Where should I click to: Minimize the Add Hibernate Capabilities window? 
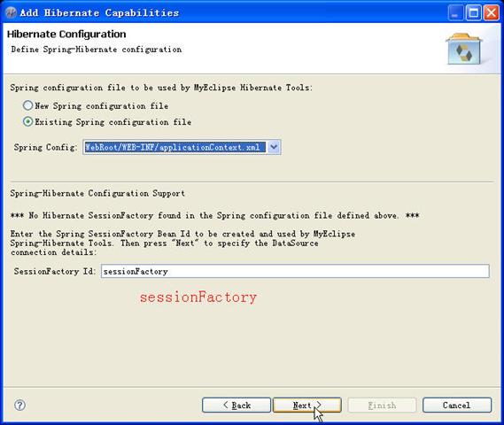[x=455, y=13]
